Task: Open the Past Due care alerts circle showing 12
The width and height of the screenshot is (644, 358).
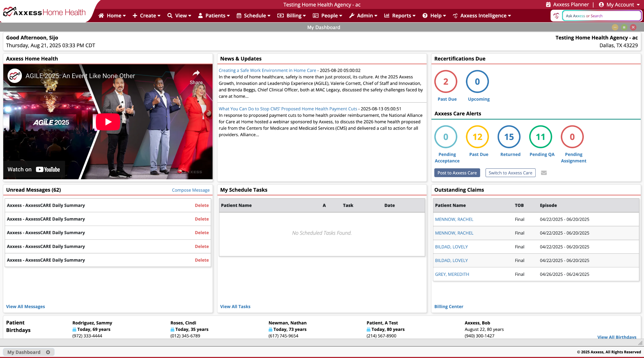Action: (x=477, y=137)
